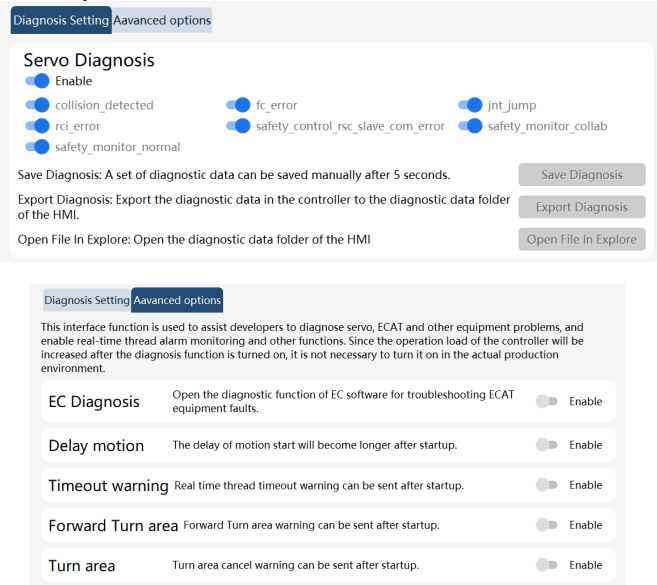This screenshot has width=657, height=585.
Task: Open Aavanced options tab in top panel
Action: click(x=162, y=20)
